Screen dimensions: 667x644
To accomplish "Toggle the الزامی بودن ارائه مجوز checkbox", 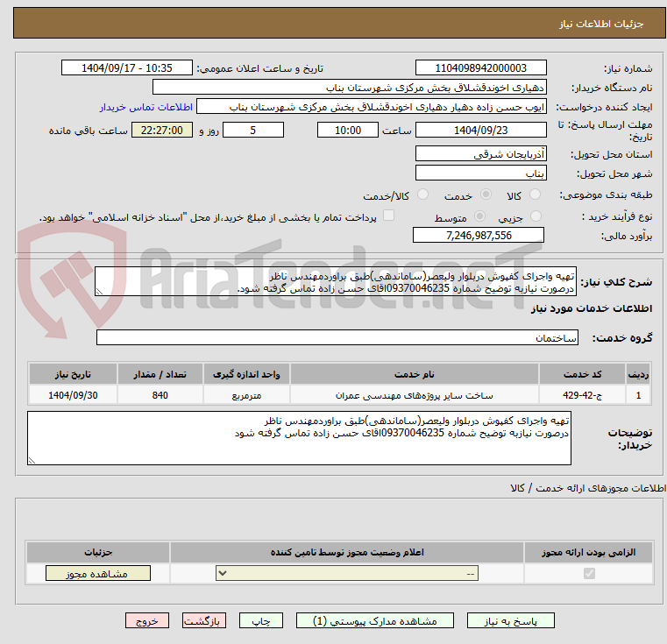I will [589, 573].
